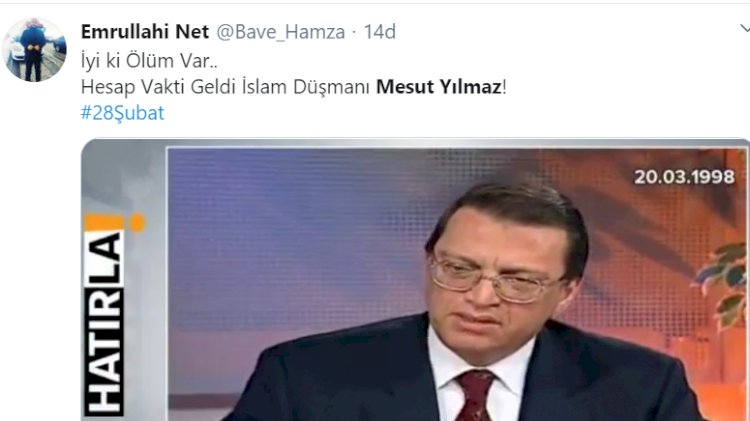The width and height of the screenshot is (750, 421).
Task: Open the Emrullahi Net profile avatar
Action: click(x=34, y=50)
